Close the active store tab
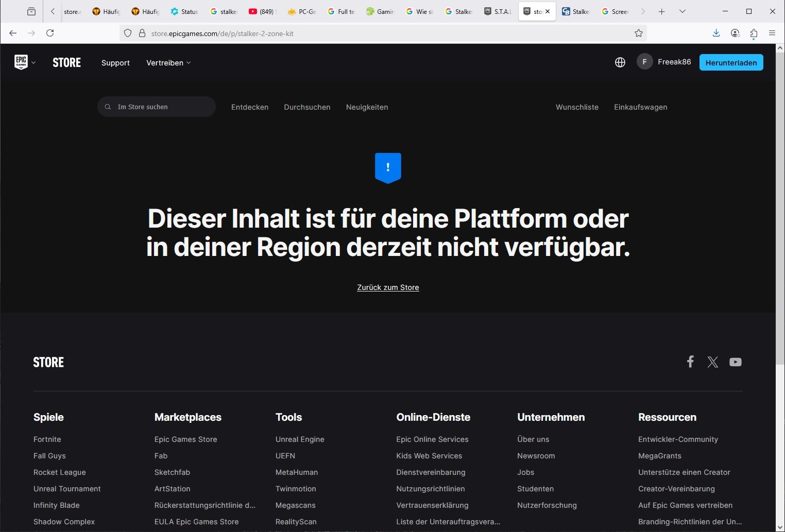 pos(548,11)
